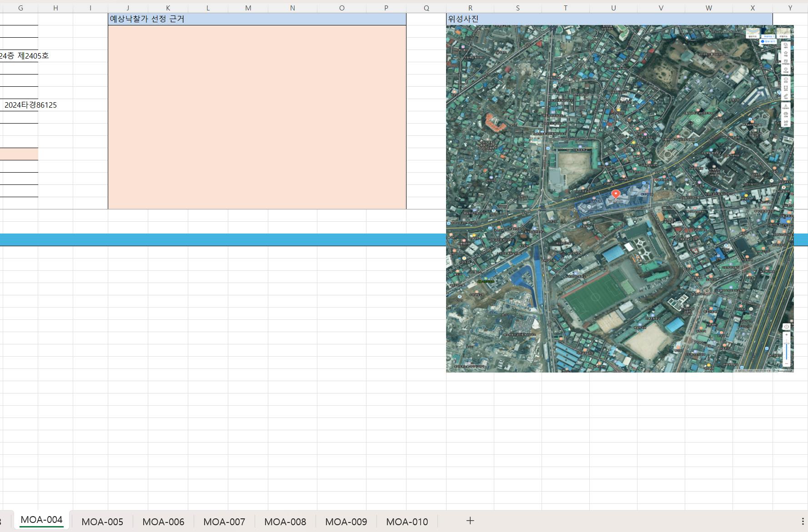Click the star favorites icon on map
The image size is (808, 532).
[x=786, y=54]
